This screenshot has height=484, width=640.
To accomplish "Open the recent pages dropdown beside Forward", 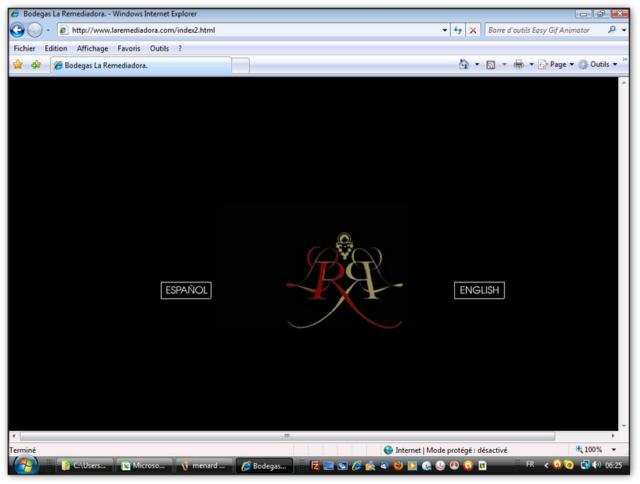I will tap(48, 31).
